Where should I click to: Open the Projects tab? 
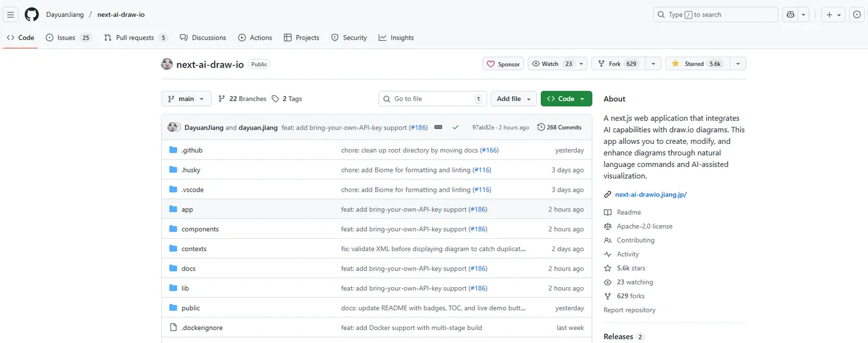click(301, 38)
